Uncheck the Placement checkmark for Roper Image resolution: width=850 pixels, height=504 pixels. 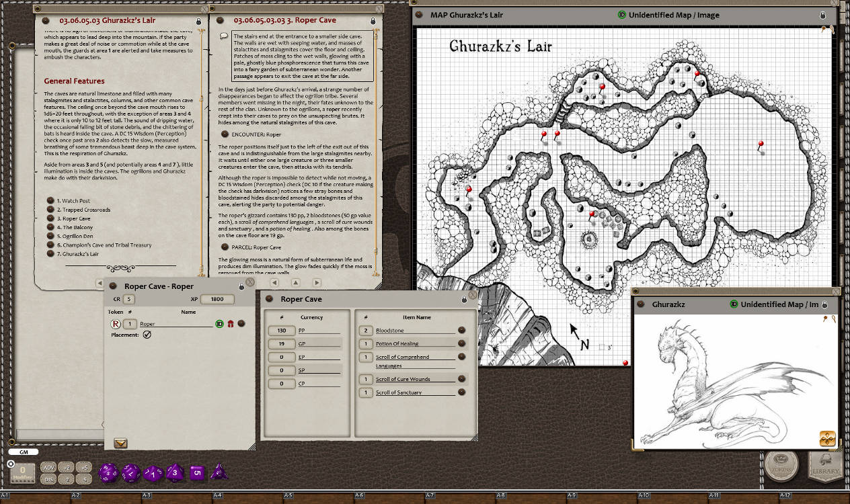pos(147,334)
